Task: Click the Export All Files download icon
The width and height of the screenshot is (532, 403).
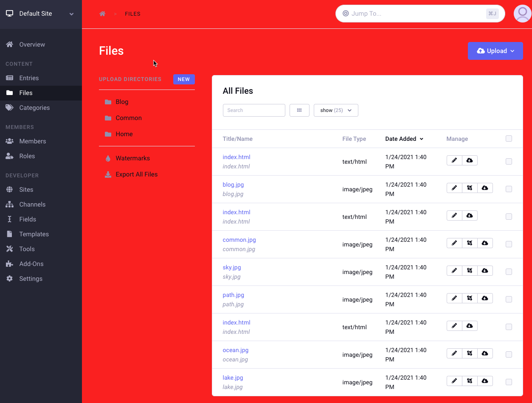Action: click(108, 174)
